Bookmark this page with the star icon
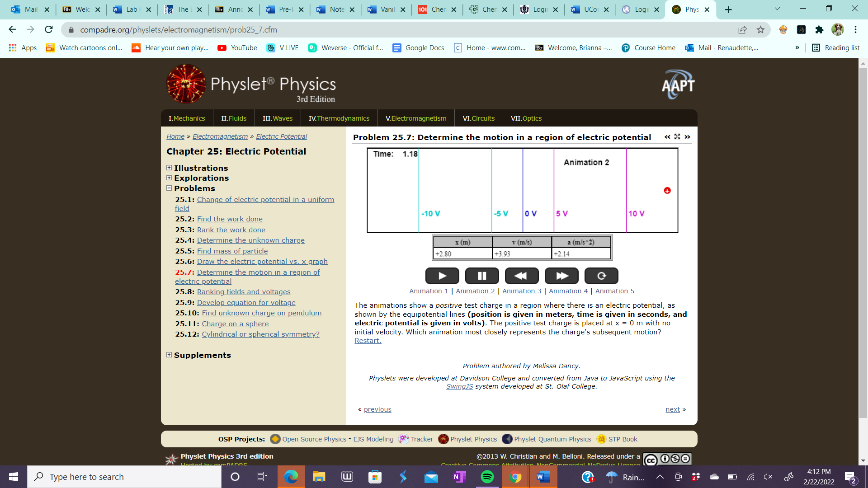This screenshot has width=868, height=488. 760,30
